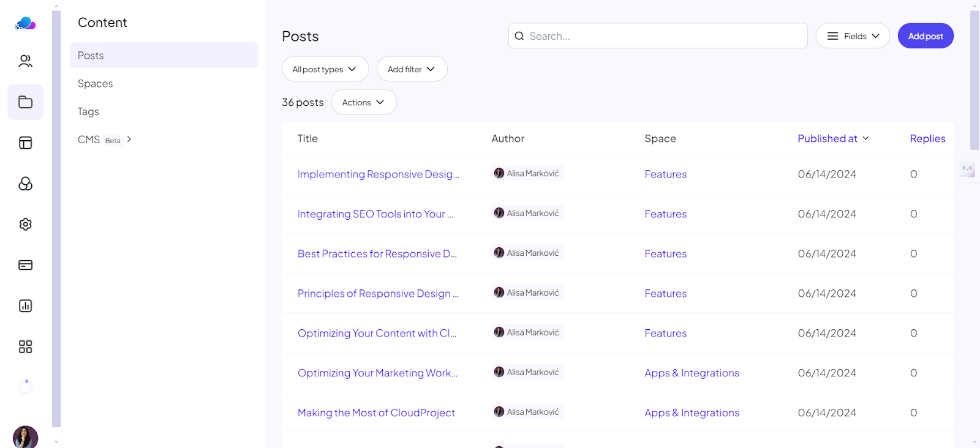Open the All post types dropdown
The width and height of the screenshot is (980, 448).
(x=325, y=69)
